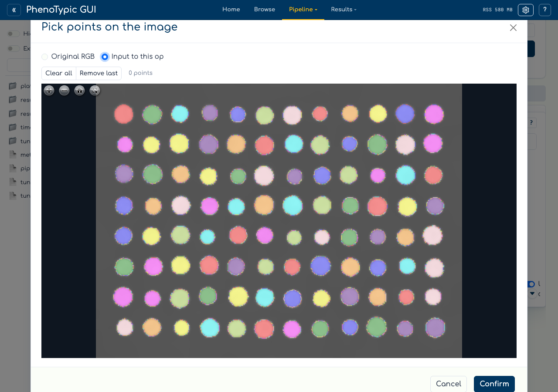
Task: Collapse the sidebar with the double-chevron button
Action: (x=14, y=10)
